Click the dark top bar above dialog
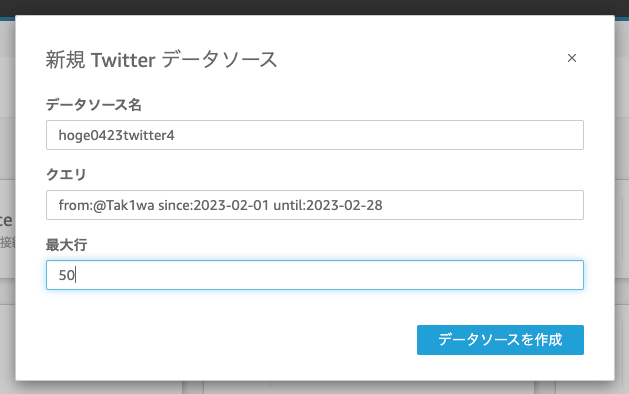The height and width of the screenshot is (394, 629). coord(314,7)
